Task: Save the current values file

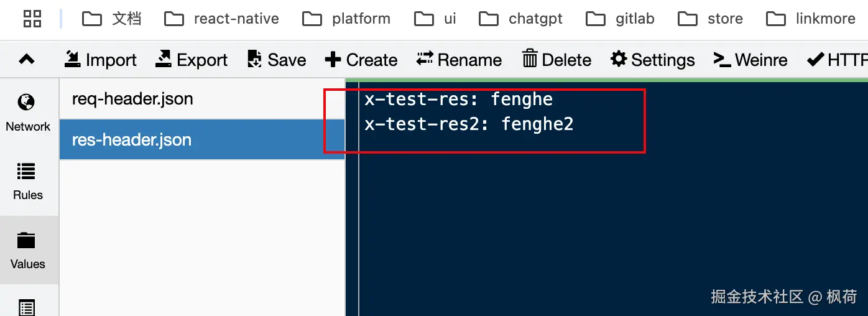Action: (x=277, y=60)
